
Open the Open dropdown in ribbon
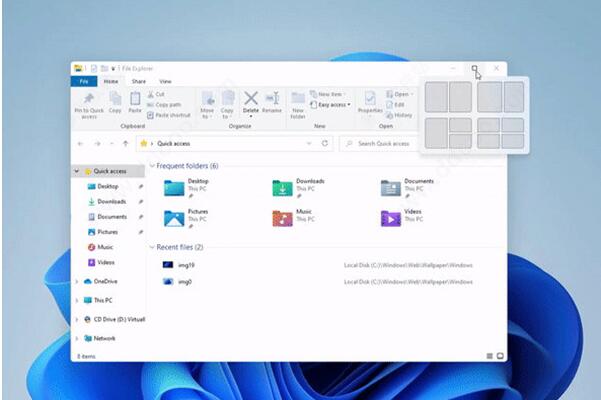click(x=400, y=94)
